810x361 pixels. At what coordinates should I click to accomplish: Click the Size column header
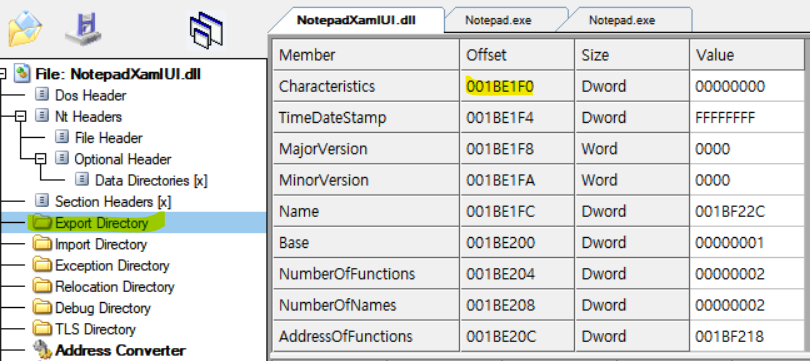coord(632,55)
